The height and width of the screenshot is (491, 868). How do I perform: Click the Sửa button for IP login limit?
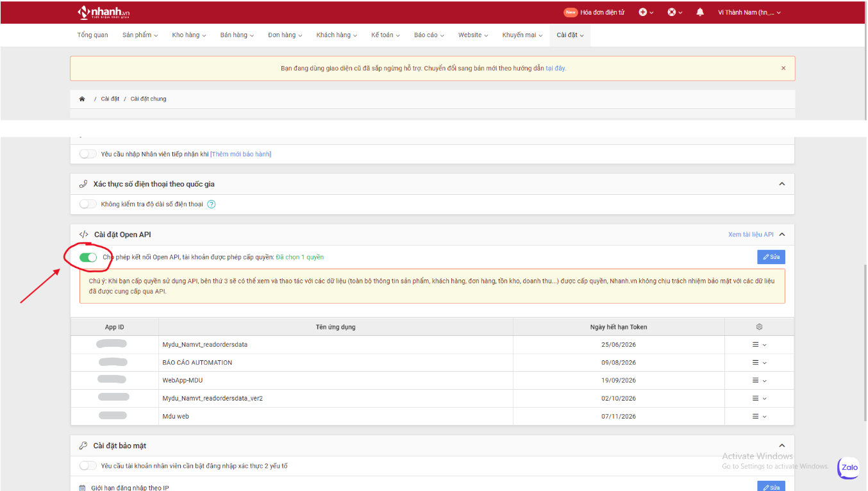(x=771, y=486)
